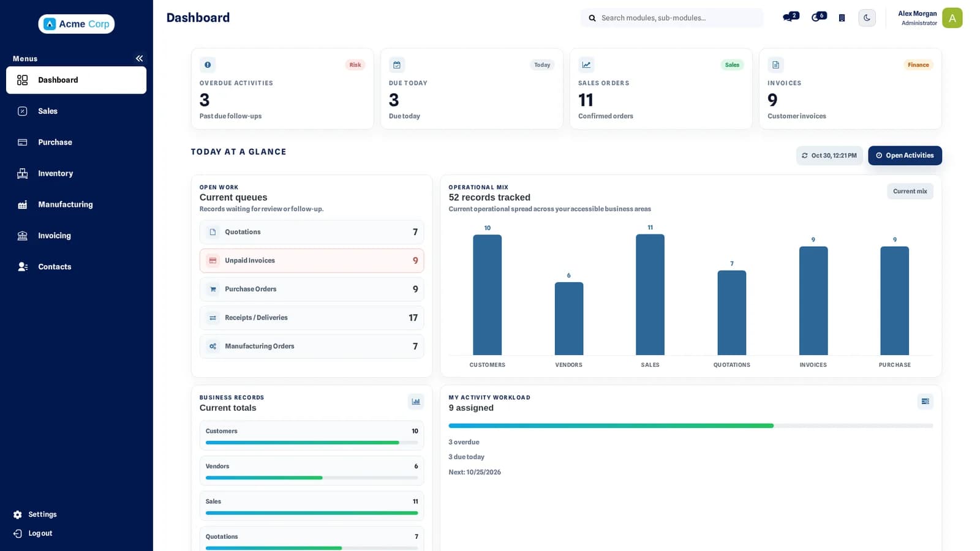
Task: Click the Acme Corp logo
Action: pyautogui.click(x=77, y=24)
